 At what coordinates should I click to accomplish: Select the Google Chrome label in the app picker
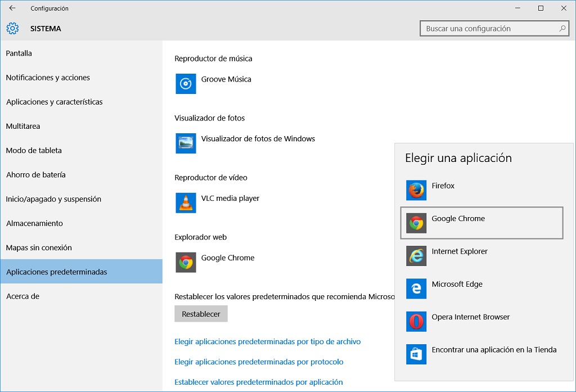(x=458, y=219)
